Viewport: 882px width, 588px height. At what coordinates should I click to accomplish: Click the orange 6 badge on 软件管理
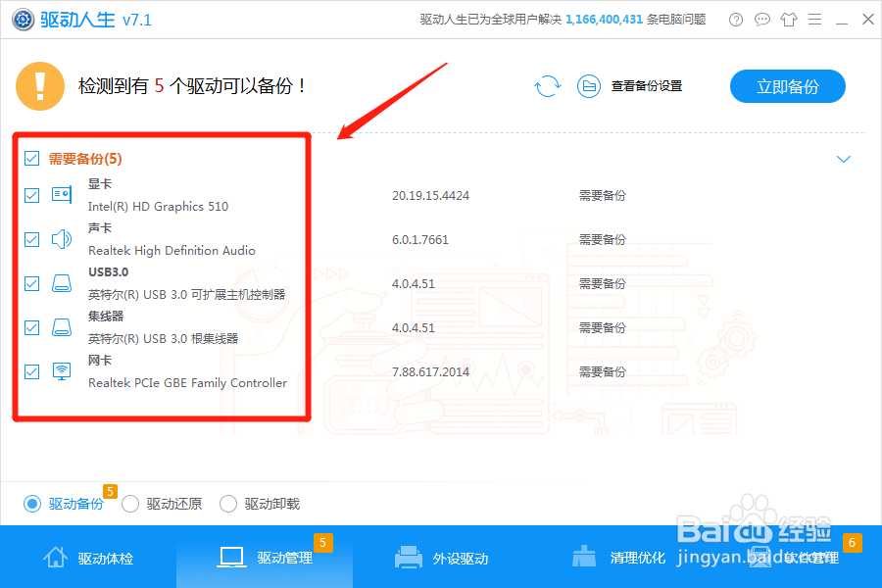coord(853,542)
